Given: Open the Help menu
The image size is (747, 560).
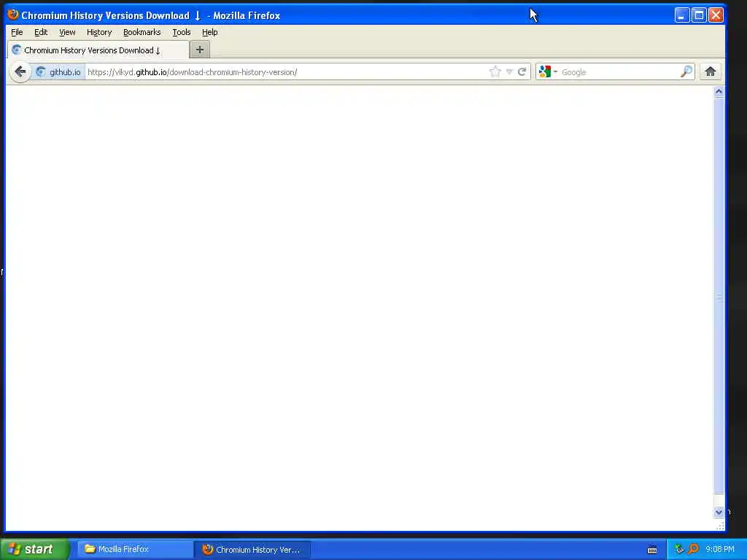Looking at the screenshot, I should coord(209,32).
